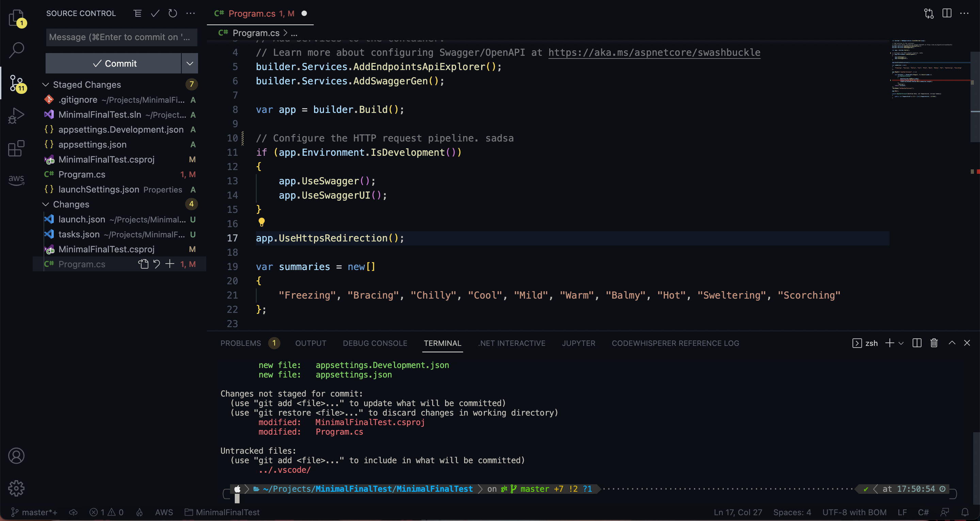Open the Search view in activity bar
The image size is (980, 521).
coord(16,50)
